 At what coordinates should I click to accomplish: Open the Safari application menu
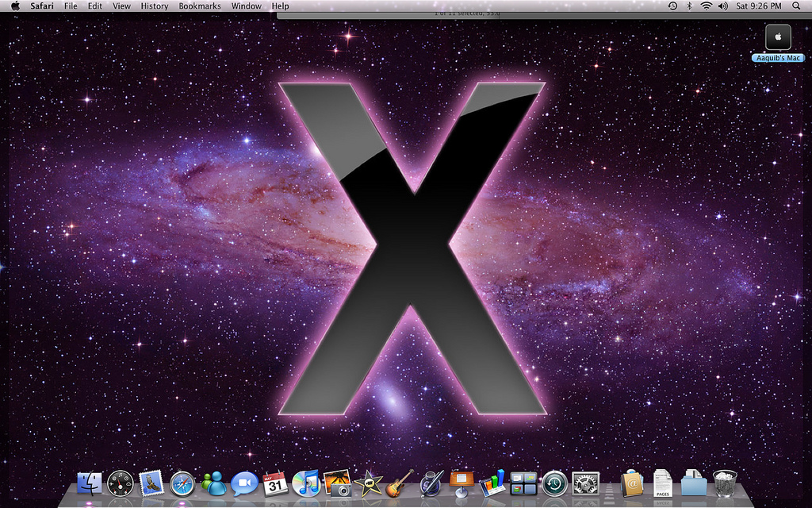pos(42,6)
